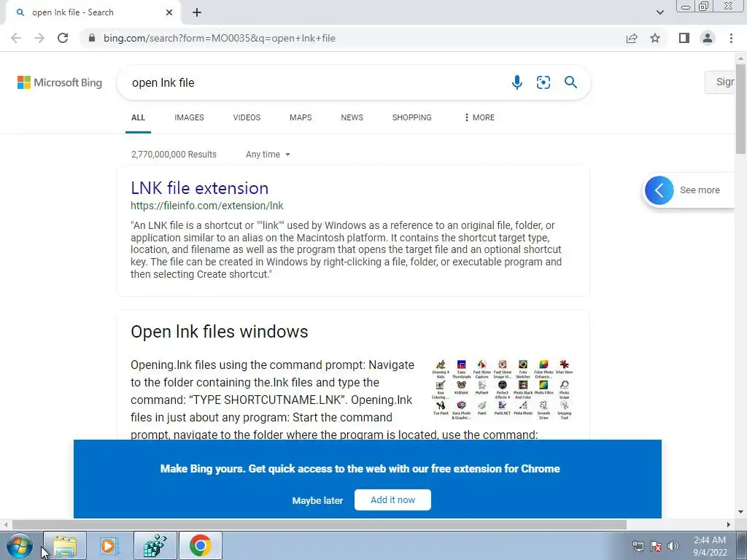Click the share page icon in the address bar
This screenshot has height=560, width=747.
[x=632, y=38]
